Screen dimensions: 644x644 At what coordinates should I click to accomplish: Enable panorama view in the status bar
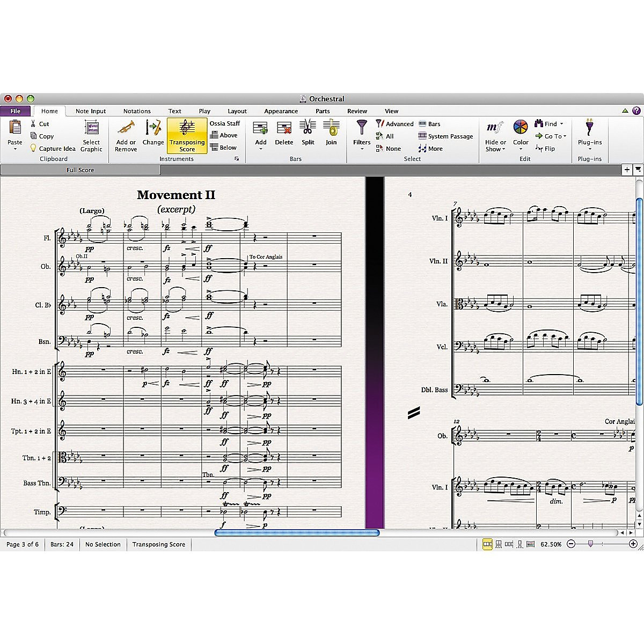[531, 544]
